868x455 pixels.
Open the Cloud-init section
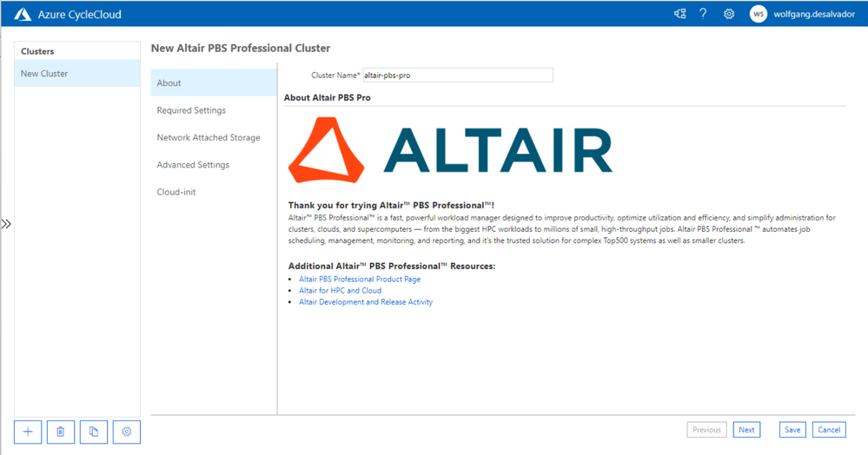click(214, 192)
